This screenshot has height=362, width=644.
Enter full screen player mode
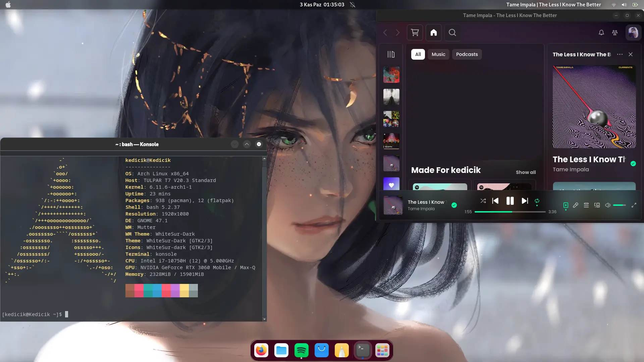634,205
